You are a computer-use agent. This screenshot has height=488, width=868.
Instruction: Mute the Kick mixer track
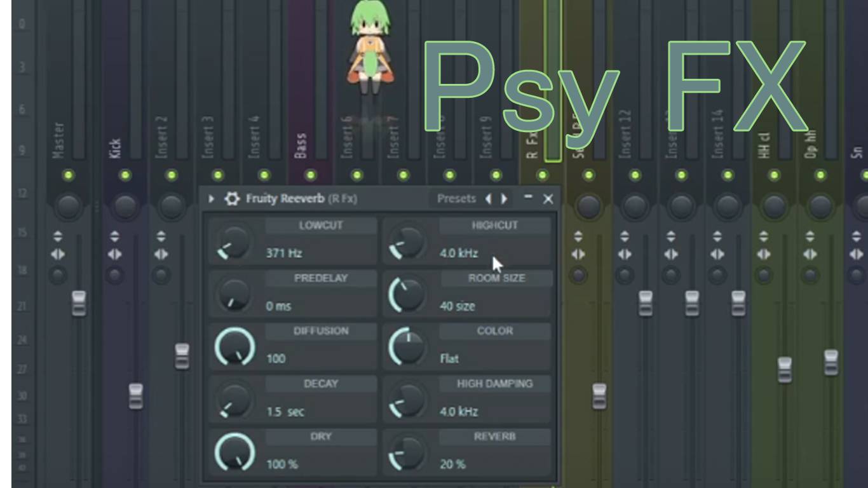[x=125, y=175]
